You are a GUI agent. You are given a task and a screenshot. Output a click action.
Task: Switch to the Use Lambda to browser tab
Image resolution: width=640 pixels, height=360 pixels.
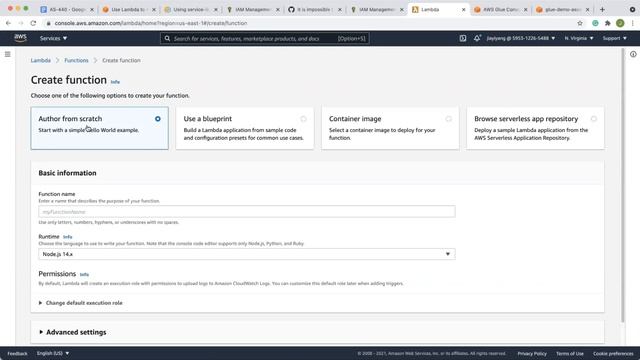129,9
